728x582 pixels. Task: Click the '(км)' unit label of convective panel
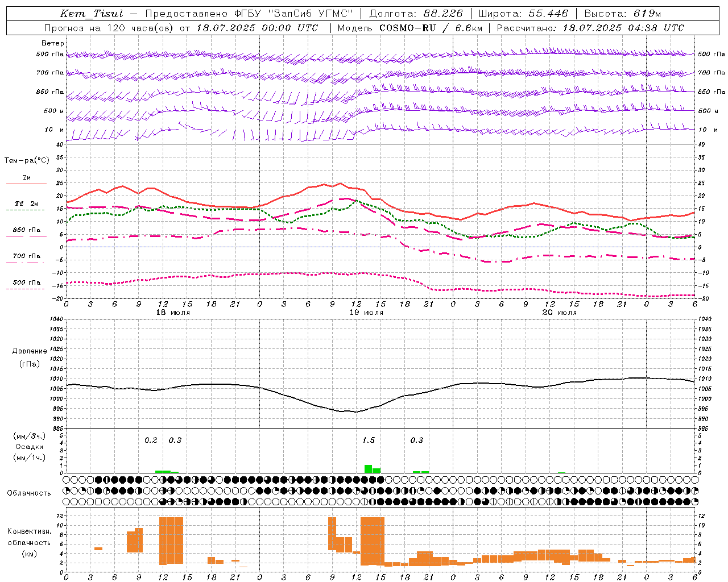30,554
